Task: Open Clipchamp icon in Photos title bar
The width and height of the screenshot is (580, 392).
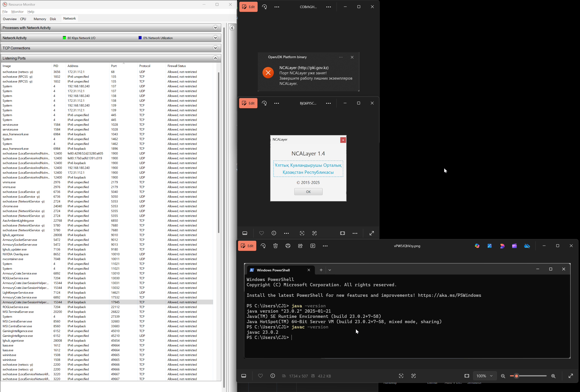Action: [514, 246]
